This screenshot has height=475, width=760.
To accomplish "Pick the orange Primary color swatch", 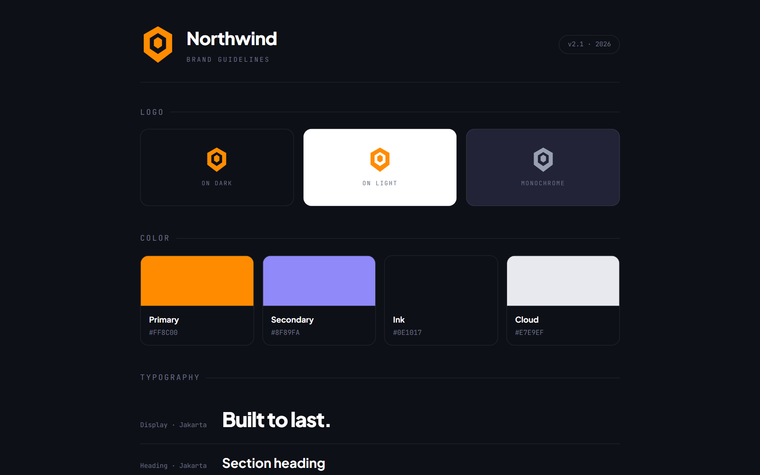I will point(197,281).
